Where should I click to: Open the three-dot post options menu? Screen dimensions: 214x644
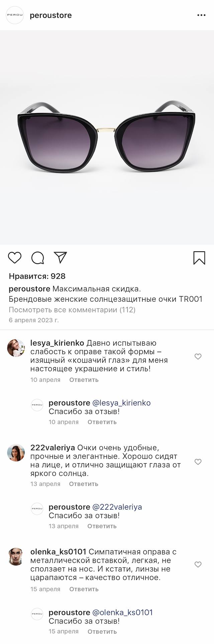click(x=201, y=15)
